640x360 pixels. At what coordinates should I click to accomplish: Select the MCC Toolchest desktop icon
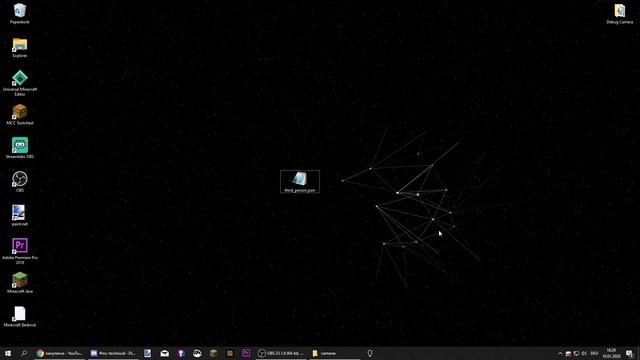pos(20,115)
